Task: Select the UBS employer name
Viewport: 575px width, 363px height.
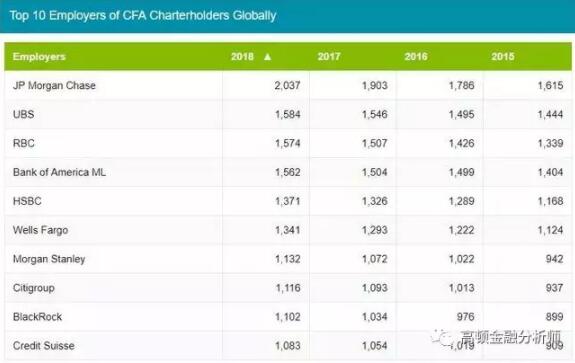Action: (x=23, y=114)
